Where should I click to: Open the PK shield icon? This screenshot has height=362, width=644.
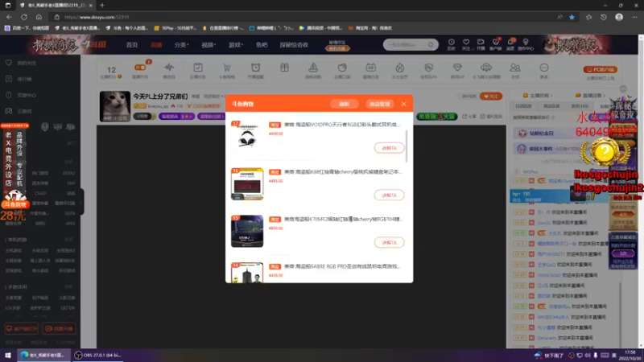[x=428, y=68]
